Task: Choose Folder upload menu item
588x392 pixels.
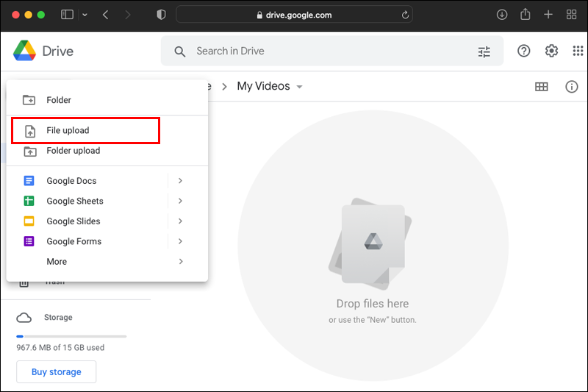Action: [x=107, y=151]
